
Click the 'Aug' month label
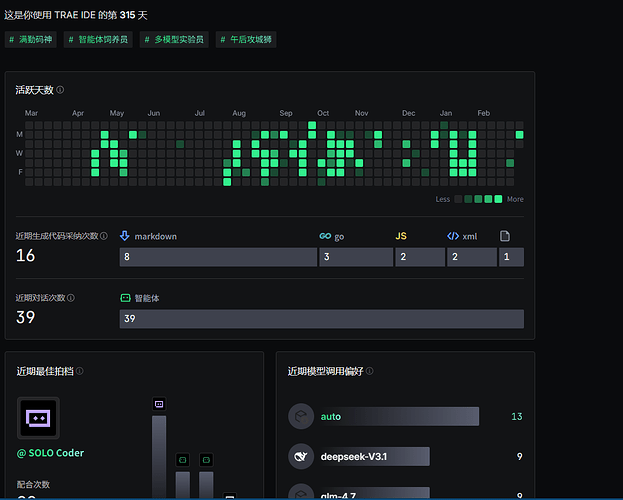click(239, 113)
